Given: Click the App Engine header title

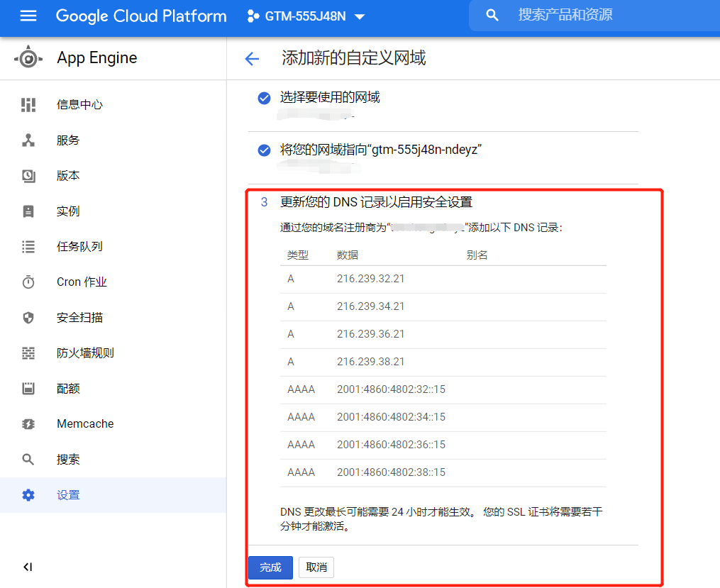Looking at the screenshot, I should coord(97,58).
